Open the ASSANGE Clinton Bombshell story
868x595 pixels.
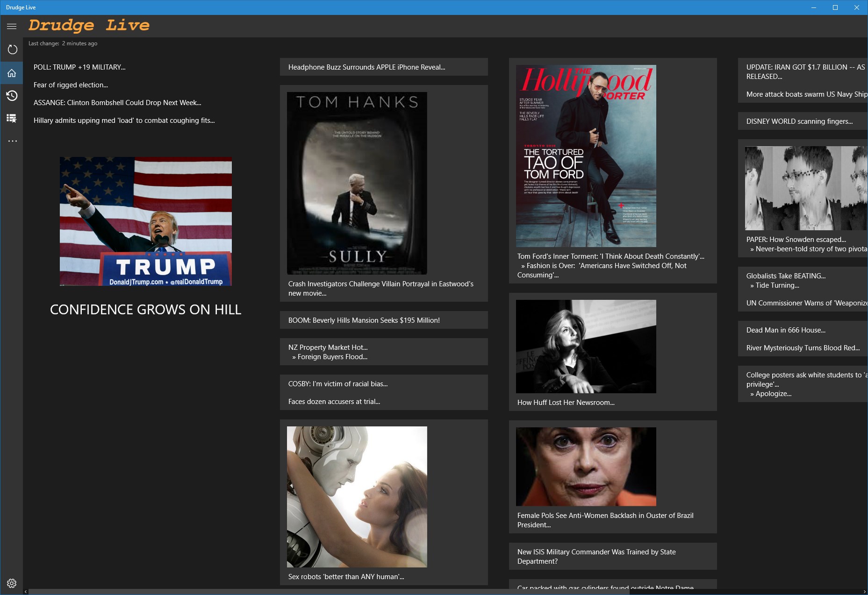(x=117, y=102)
